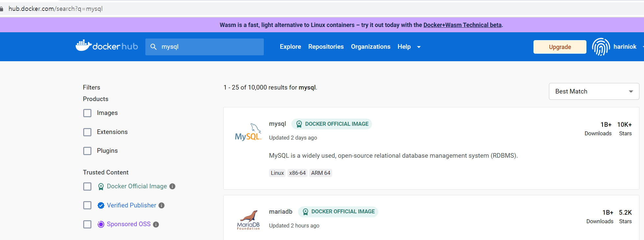Click the Docker Hub whale logo
The width and height of the screenshot is (644, 240).
pos(107,46)
